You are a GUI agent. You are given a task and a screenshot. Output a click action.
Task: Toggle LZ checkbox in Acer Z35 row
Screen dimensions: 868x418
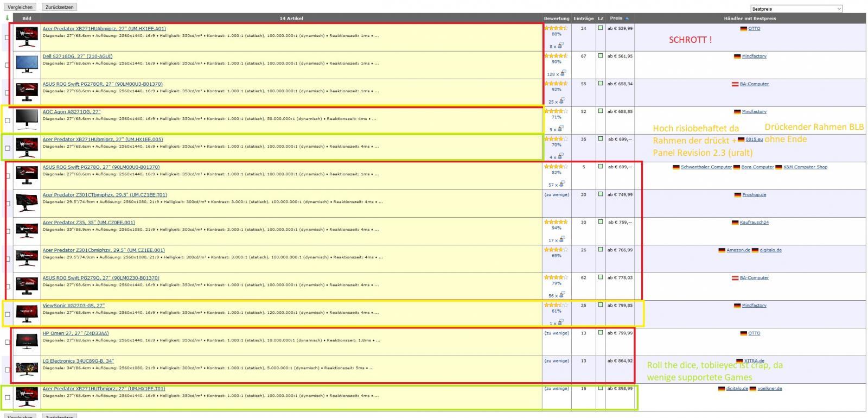click(601, 221)
